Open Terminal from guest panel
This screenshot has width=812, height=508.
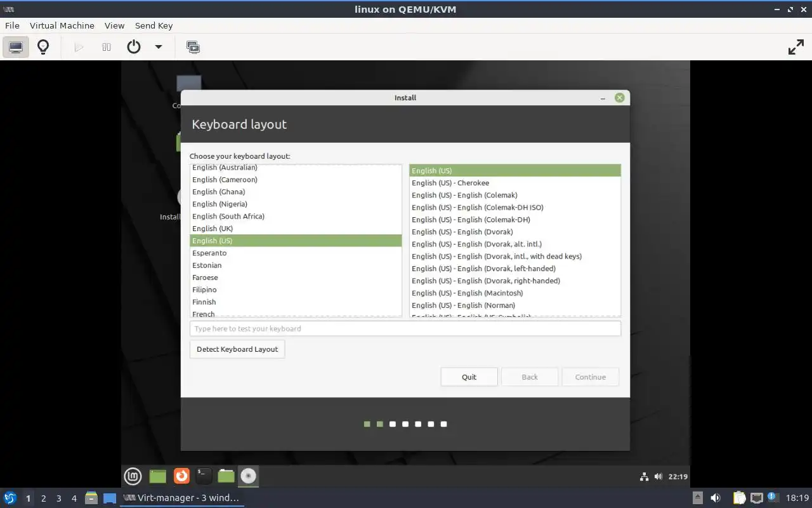[203, 476]
